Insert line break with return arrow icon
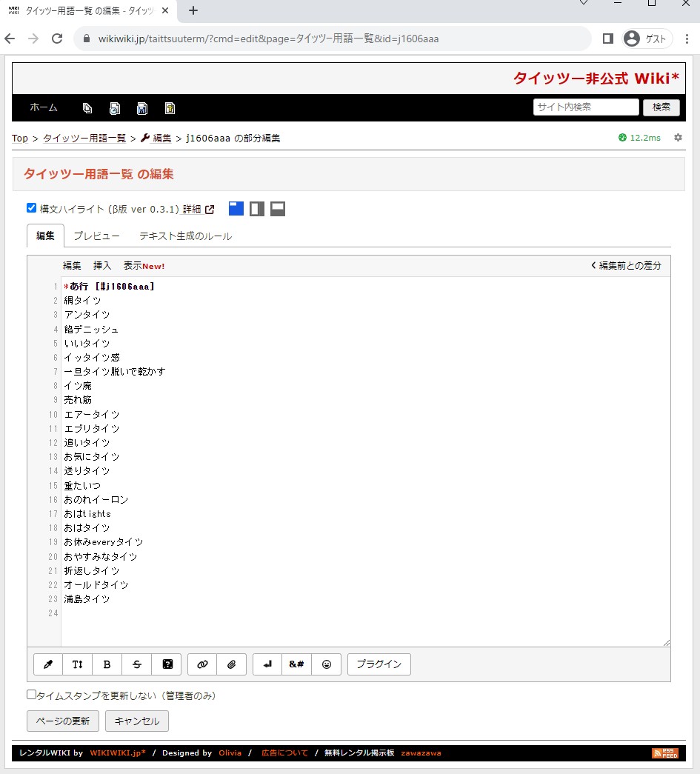Screen dimensions: 700x774 coord(267,664)
